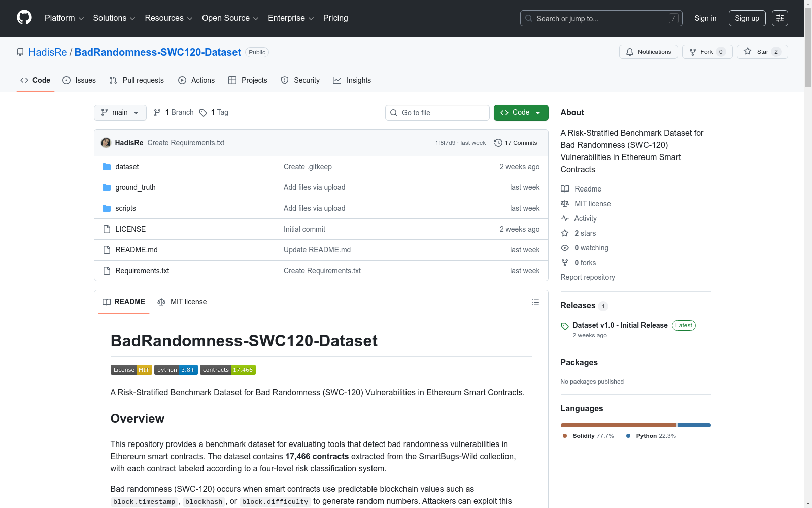This screenshot has height=508, width=812.
Task: Click the branch icon beside 1 Branch
Action: pos(157,113)
